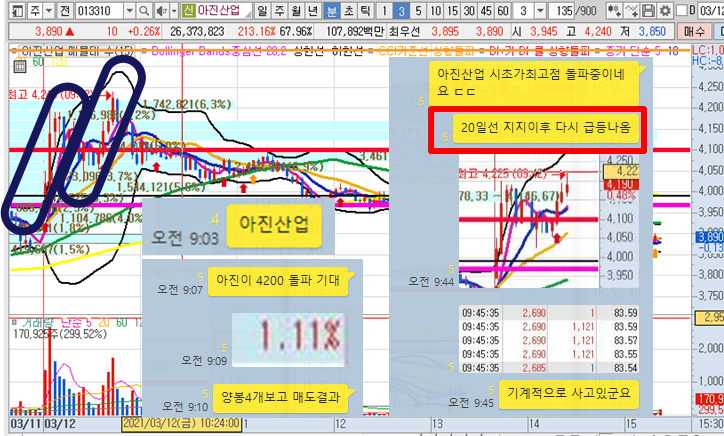Switch to monthly chart 월

296,10
